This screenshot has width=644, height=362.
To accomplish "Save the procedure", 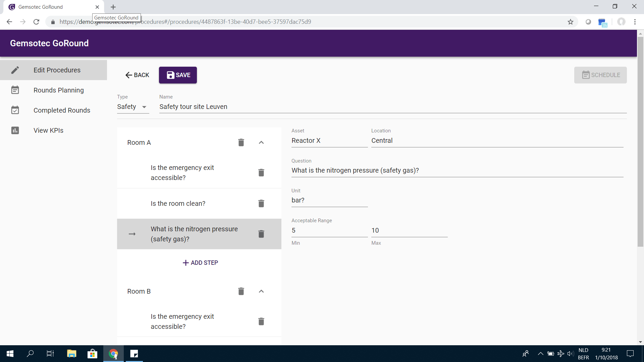I will click(x=178, y=75).
